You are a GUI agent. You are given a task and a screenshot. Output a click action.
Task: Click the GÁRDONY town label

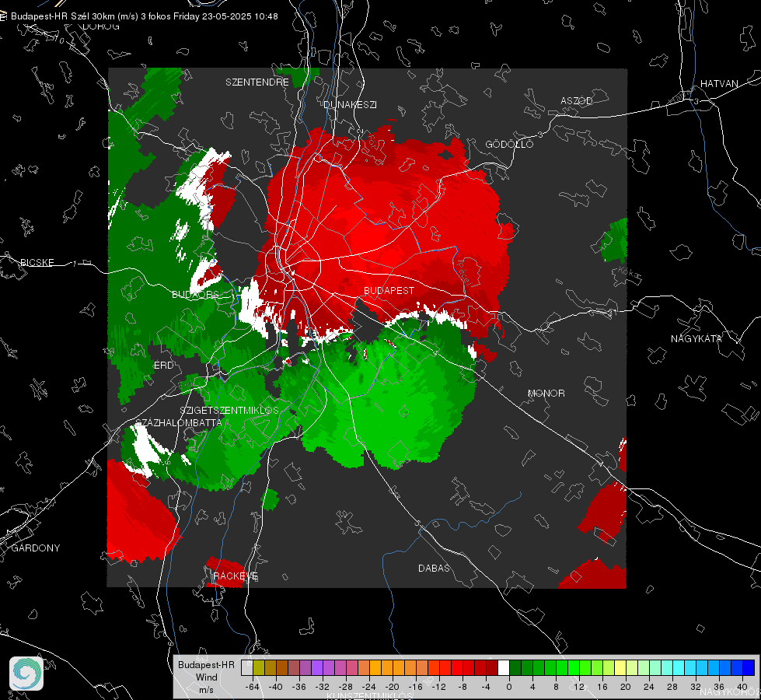tap(36, 548)
